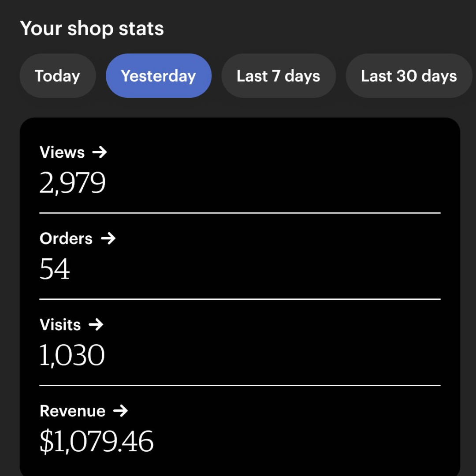Select the active Yesterday filter pill
The width and height of the screenshot is (476, 476).
pyautogui.click(x=159, y=76)
